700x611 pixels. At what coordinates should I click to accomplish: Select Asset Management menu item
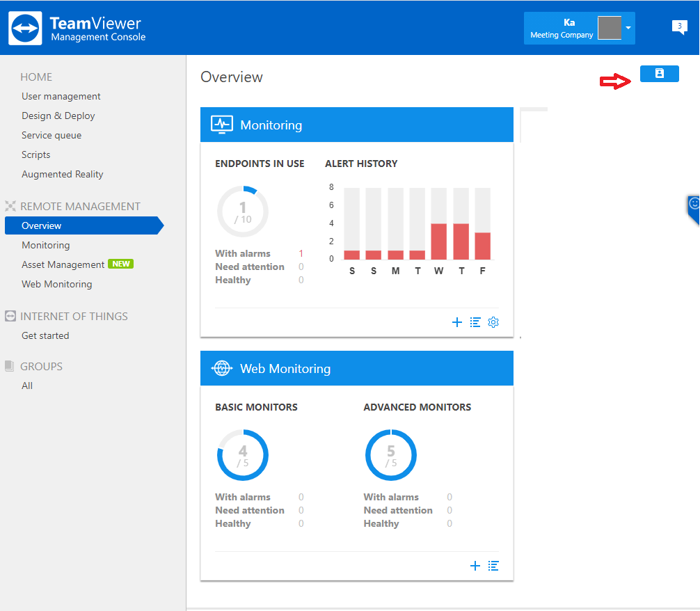(63, 264)
